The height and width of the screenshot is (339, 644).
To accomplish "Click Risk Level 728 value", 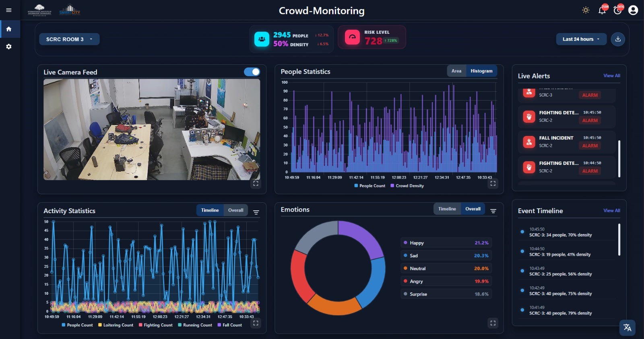I will point(374,41).
